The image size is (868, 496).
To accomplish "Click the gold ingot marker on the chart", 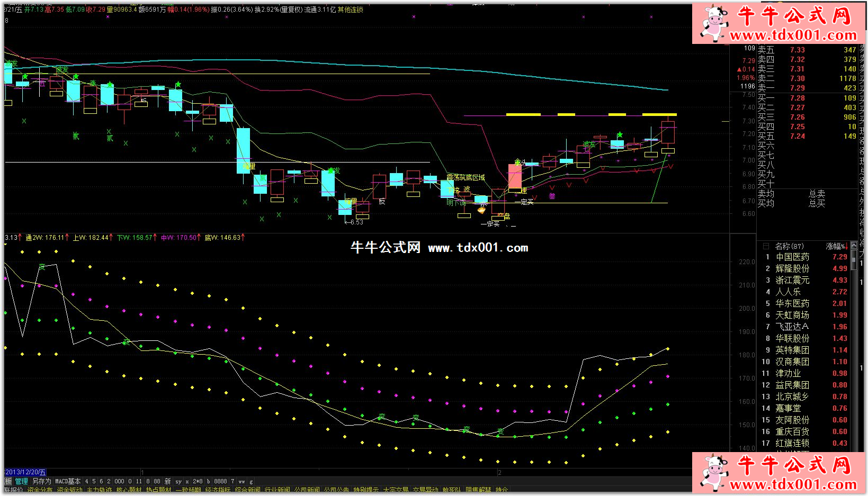I will click(481, 210).
